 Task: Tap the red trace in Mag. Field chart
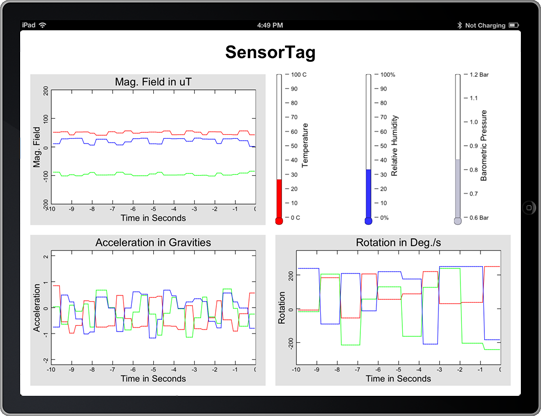click(x=153, y=132)
